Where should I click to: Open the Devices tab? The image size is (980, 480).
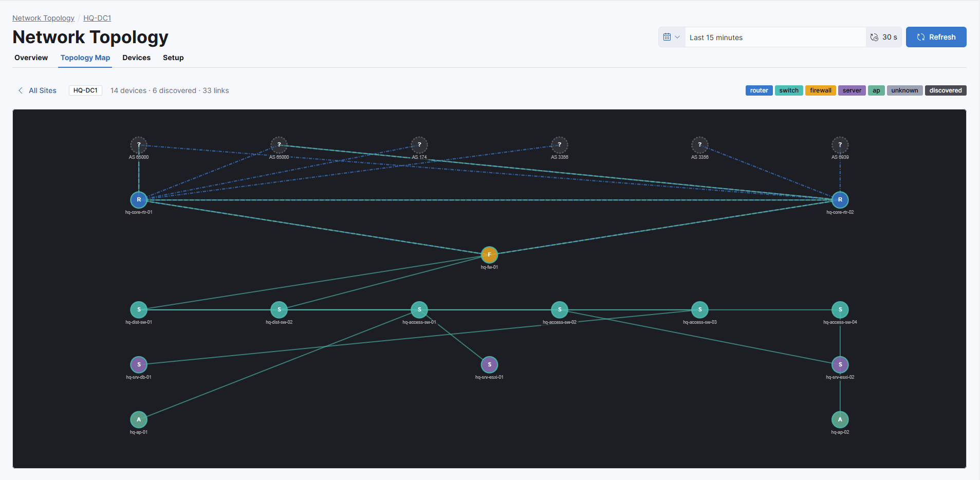point(136,58)
